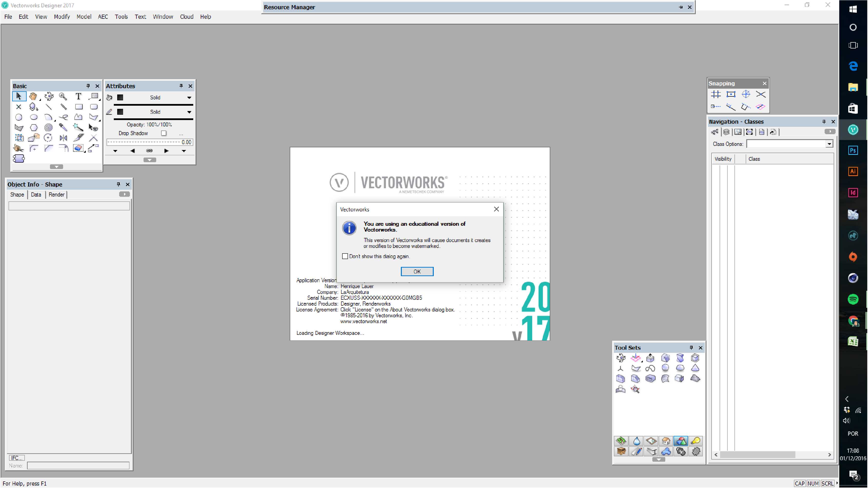This screenshot has height=488, width=868.
Task: Open the Visualization tool set lightbulb icon
Action: (696, 441)
